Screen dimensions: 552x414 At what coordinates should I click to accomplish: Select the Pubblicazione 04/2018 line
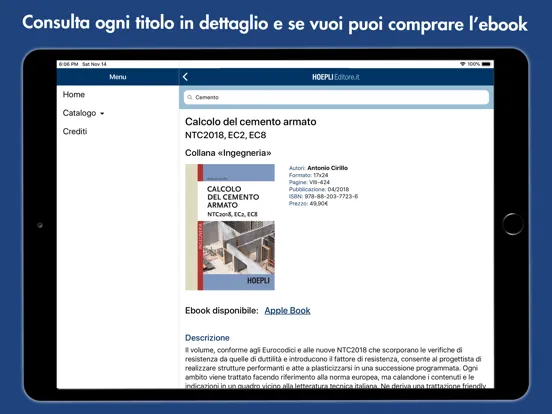coord(319,189)
